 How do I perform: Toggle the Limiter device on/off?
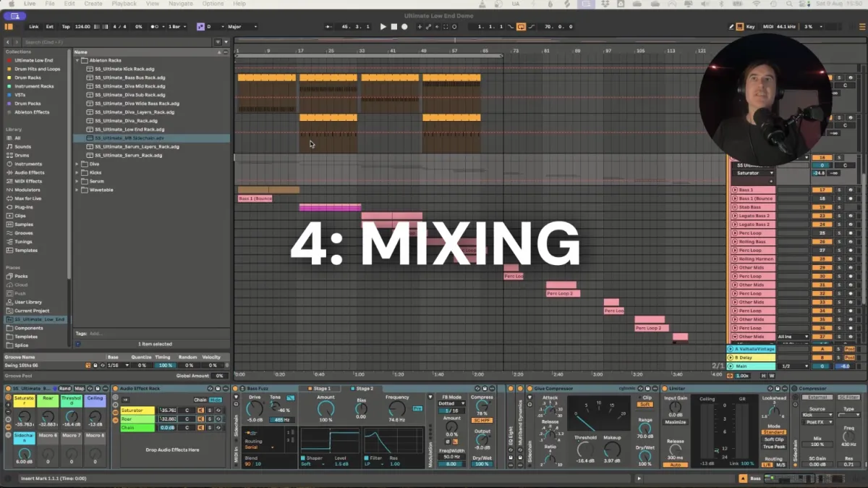(665, 389)
